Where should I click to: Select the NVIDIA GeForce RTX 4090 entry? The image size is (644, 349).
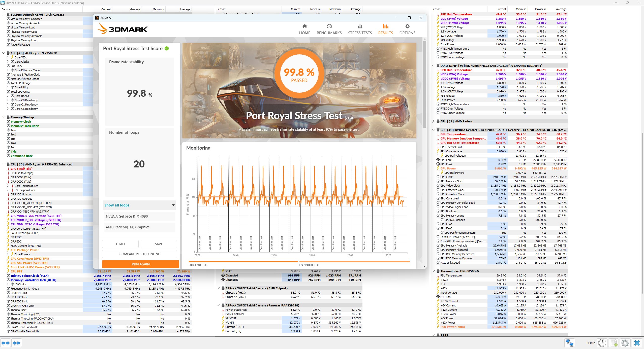click(139, 216)
